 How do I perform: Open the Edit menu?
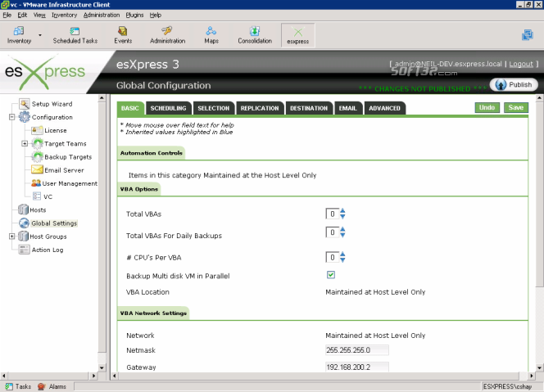point(22,15)
